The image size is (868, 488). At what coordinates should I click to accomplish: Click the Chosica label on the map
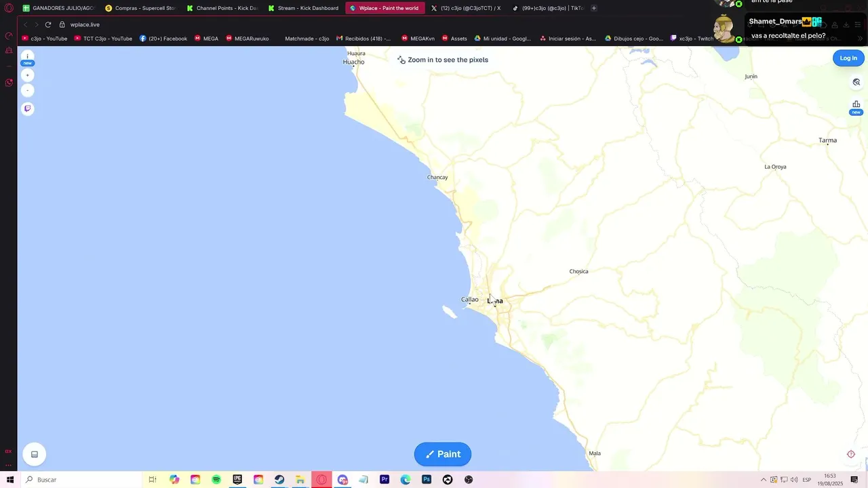[x=578, y=271]
